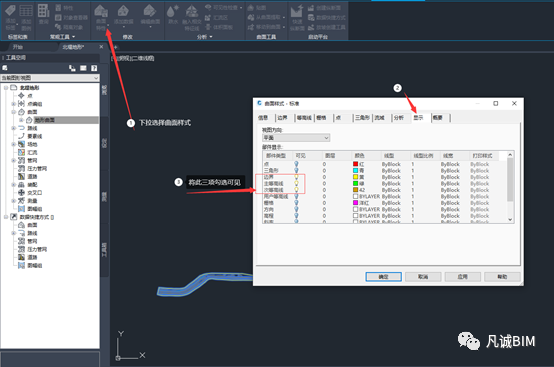This screenshot has height=367, width=554.
Task: Open the 当前图形视图 toolspace dropdown
Action: tap(50, 78)
